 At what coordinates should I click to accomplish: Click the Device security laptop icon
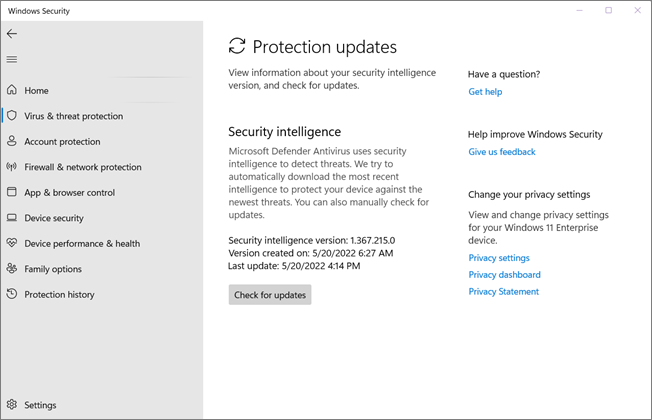(12, 218)
